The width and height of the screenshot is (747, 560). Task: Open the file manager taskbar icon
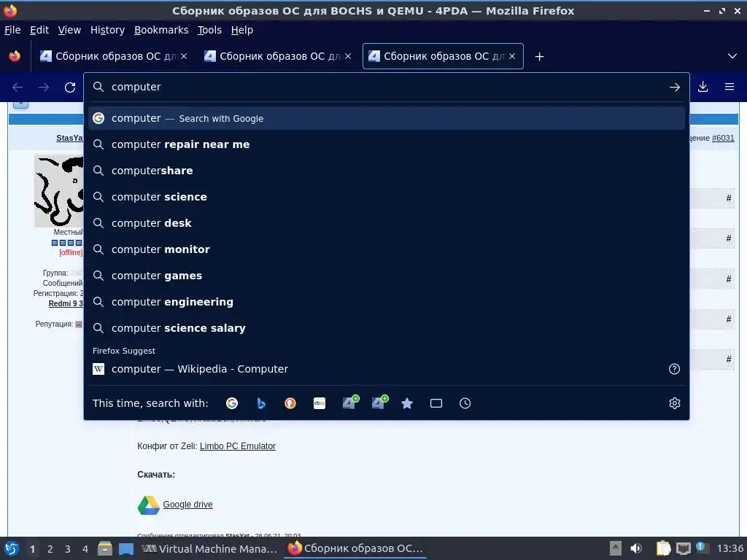click(105, 548)
